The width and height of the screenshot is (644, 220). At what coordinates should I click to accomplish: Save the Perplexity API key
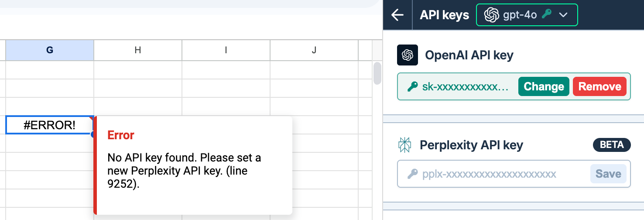click(608, 174)
